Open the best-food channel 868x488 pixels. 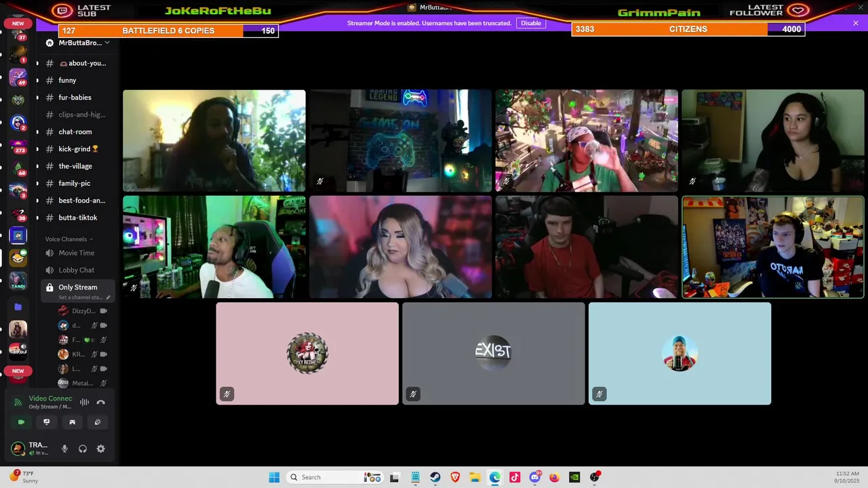point(77,201)
